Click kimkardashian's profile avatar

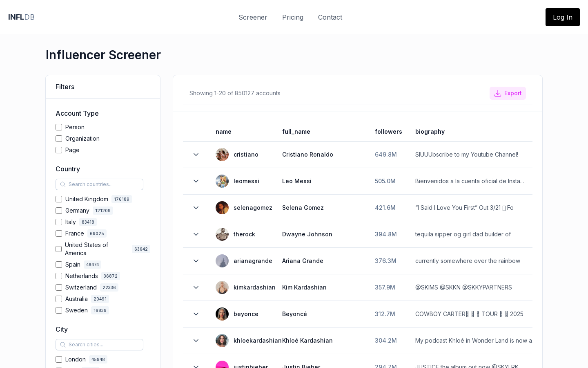(x=222, y=287)
